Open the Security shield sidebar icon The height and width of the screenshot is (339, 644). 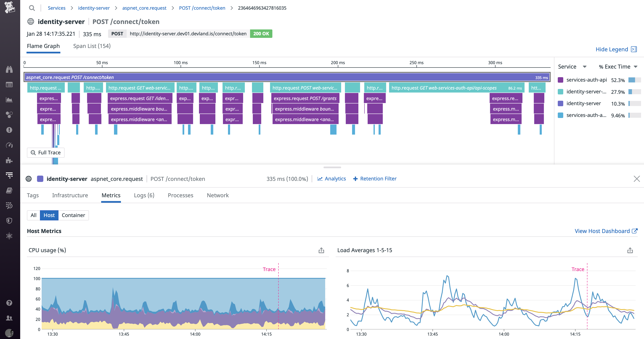pos(9,221)
